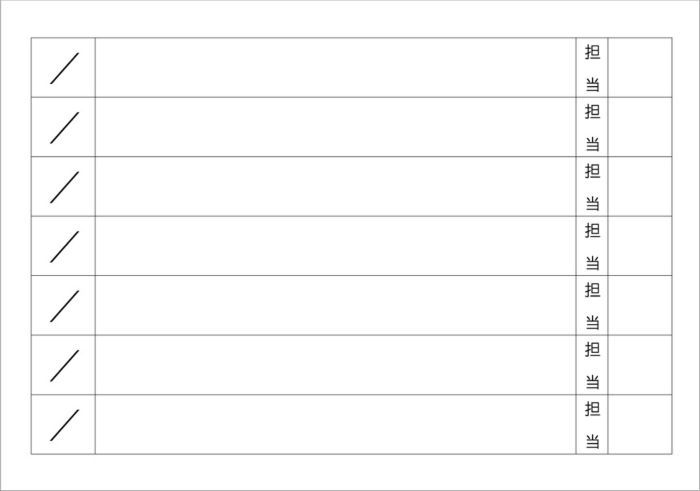Select the blank cell right of 担当 in row one

640,67
